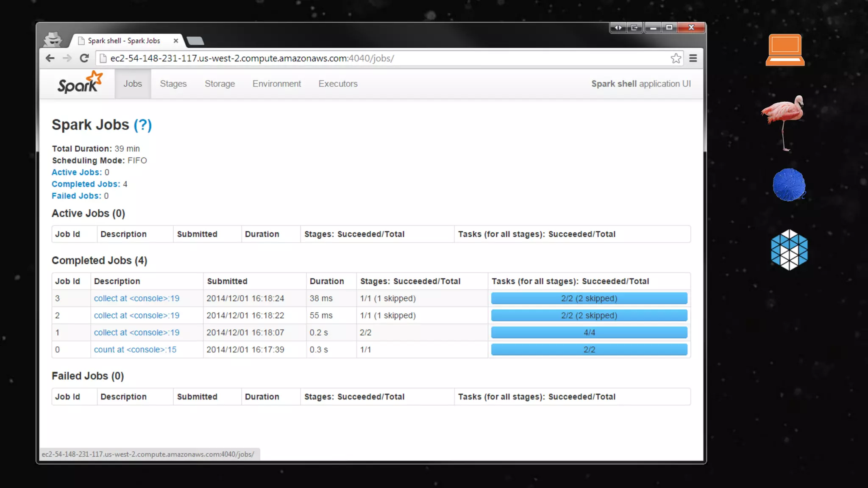Click the blue hexagon cube icon
Image resolution: width=868 pixels, height=488 pixels.
point(789,250)
